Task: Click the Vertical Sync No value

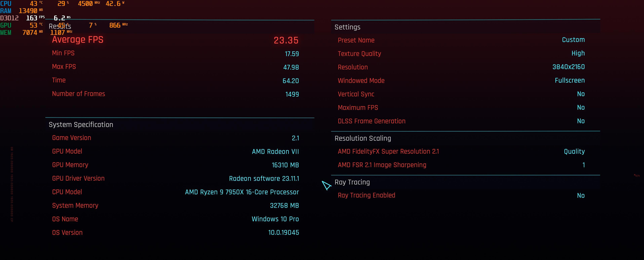Action: coord(581,94)
